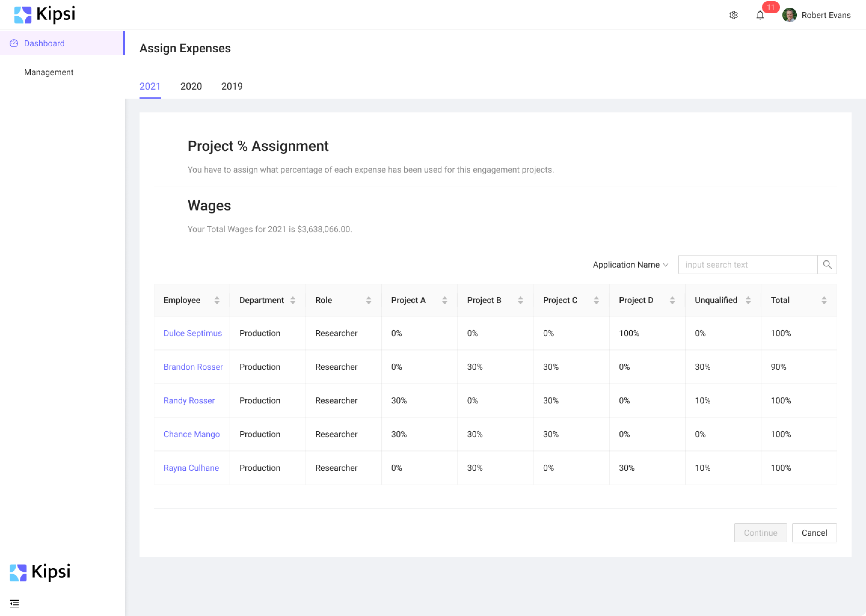Switch to the 2020 tab
866x616 pixels.
[x=191, y=86]
